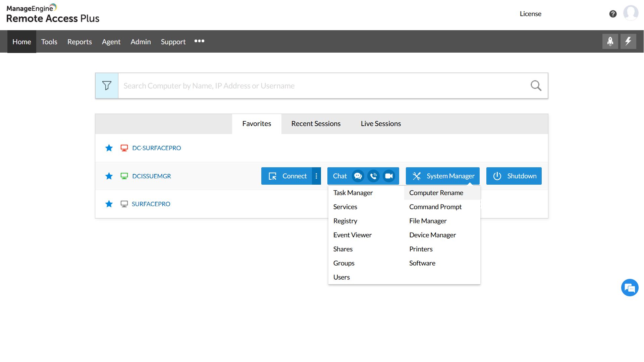Start video call with camera icon
644x362 pixels.
point(389,176)
